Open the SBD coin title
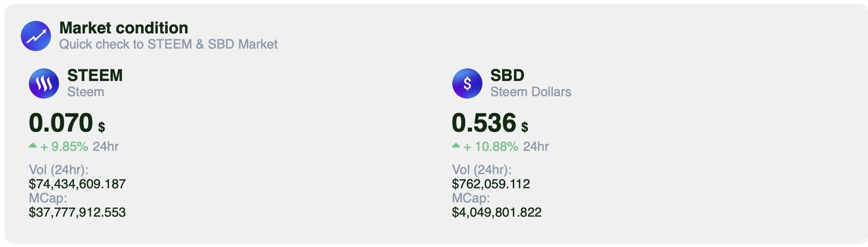 pyautogui.click(x=507, y=75)
